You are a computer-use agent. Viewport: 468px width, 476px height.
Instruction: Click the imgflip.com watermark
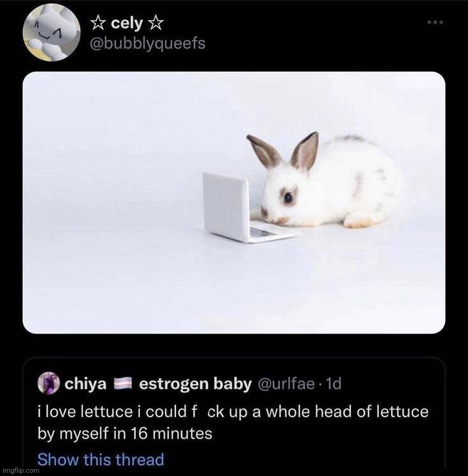20,470
